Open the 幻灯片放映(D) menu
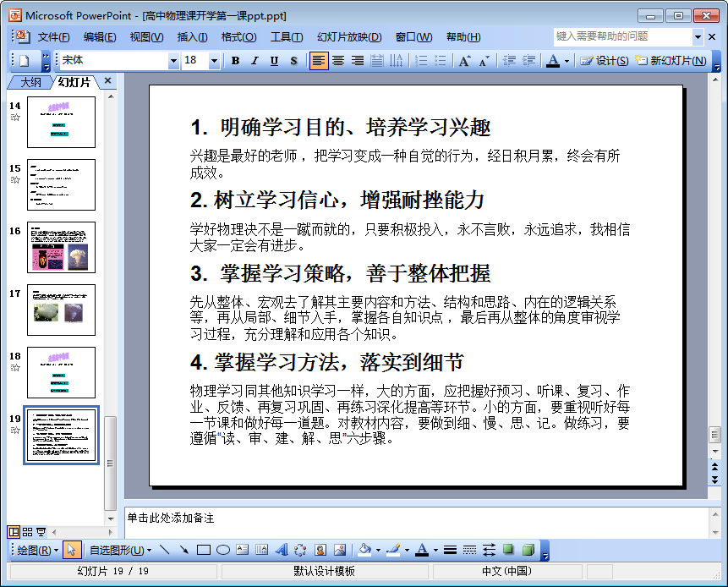 coord(349,37)
